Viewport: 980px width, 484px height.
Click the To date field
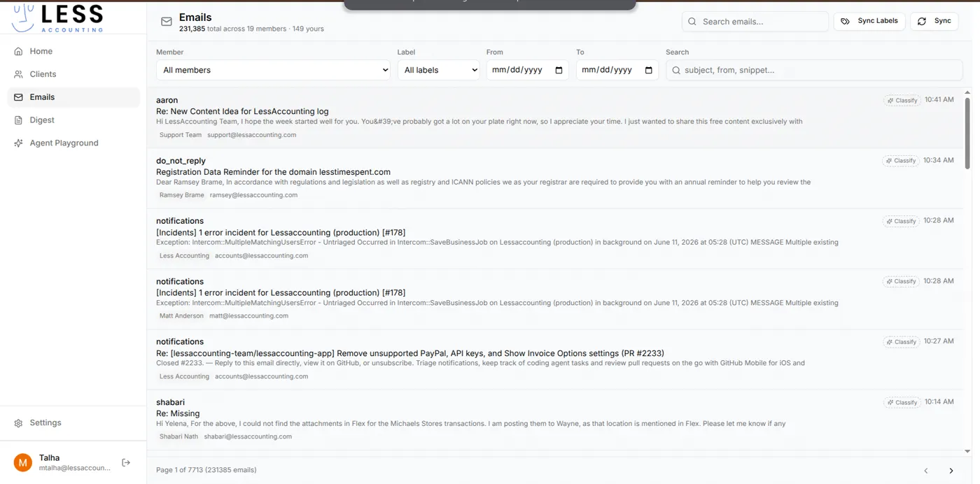617,70
